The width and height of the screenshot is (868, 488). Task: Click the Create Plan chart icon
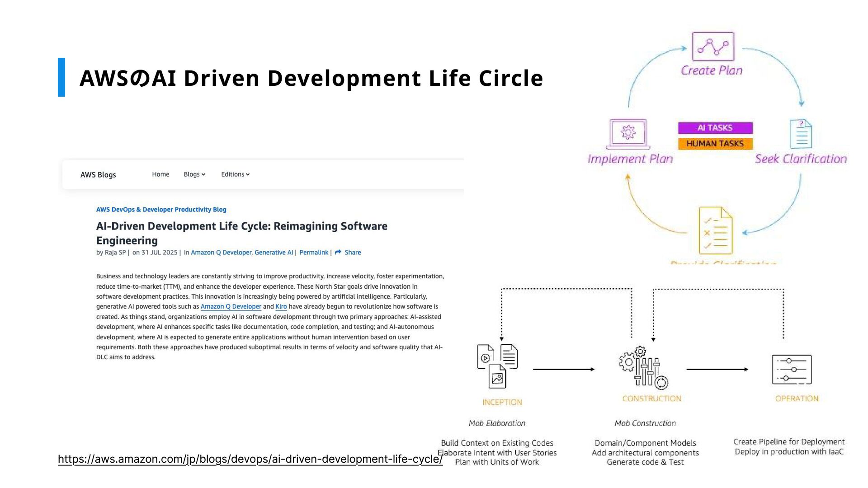click(713, 47)
